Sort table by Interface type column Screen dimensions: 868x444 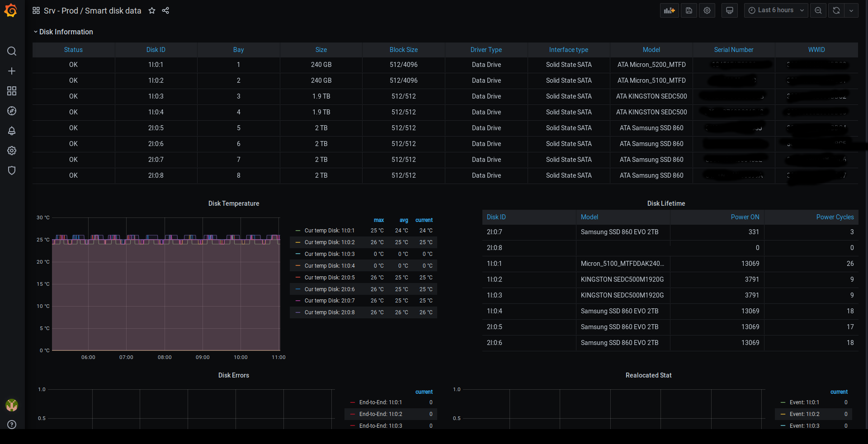pyautogui.click(x=569, y=50)
